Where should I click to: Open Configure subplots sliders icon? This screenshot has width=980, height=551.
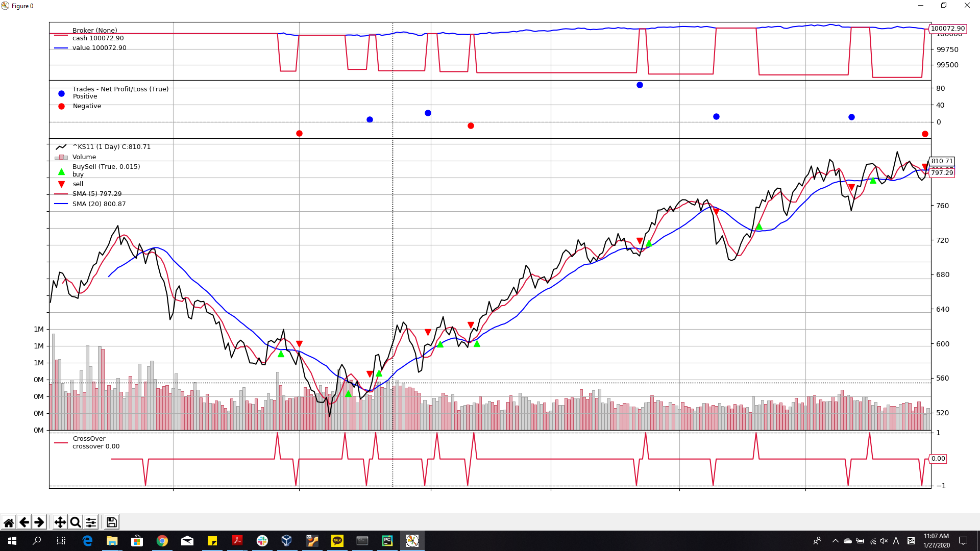(91, 522)
